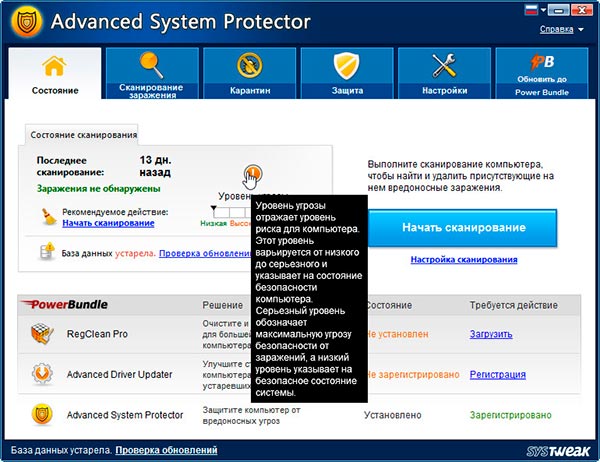This screenshot has width=600, height=462.
Task: Click the RegClean Pro product name
Action: 97,334
